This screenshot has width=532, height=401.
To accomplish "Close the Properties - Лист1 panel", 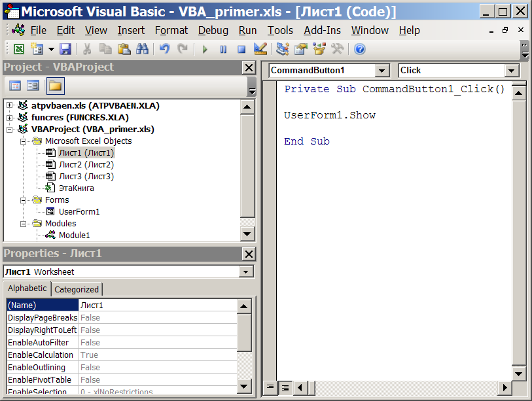I will coord(249,254).
